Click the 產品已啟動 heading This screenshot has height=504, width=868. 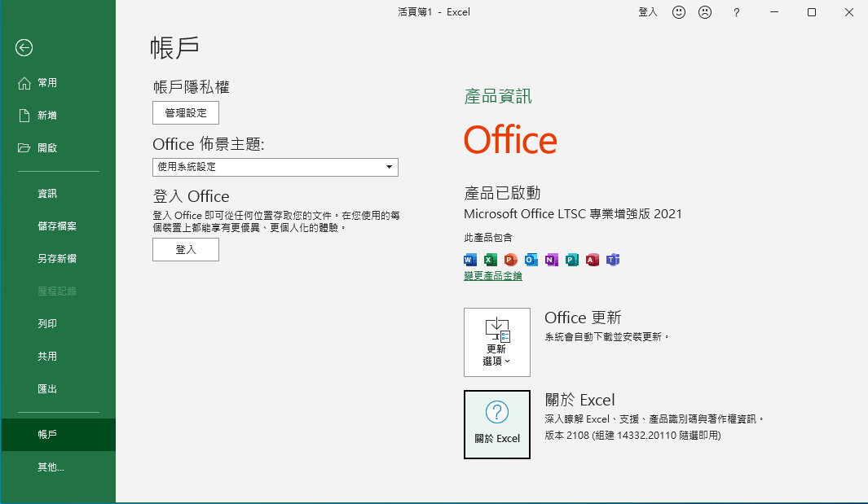[x=502, y=193]
